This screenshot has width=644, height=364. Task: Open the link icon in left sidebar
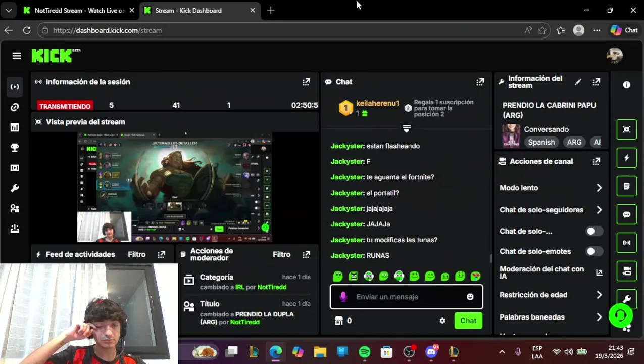[x=15, y=107]
